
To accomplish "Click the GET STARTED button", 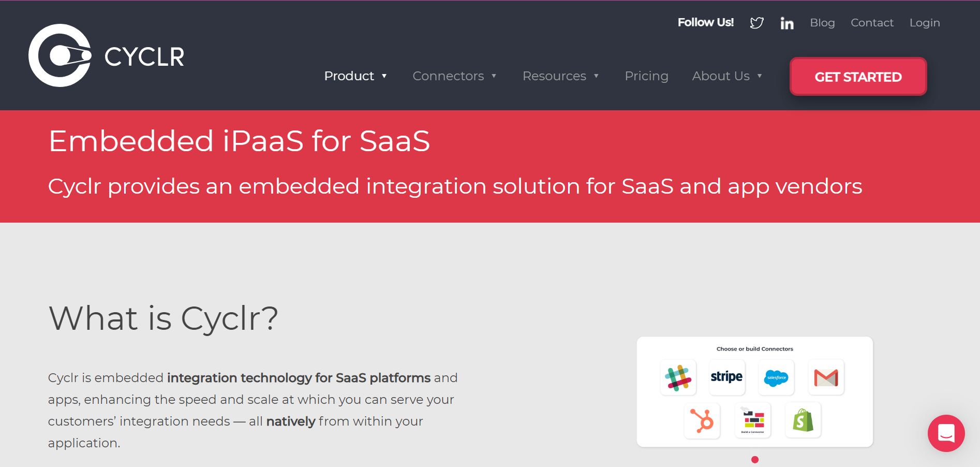I will tap(857, 77).
